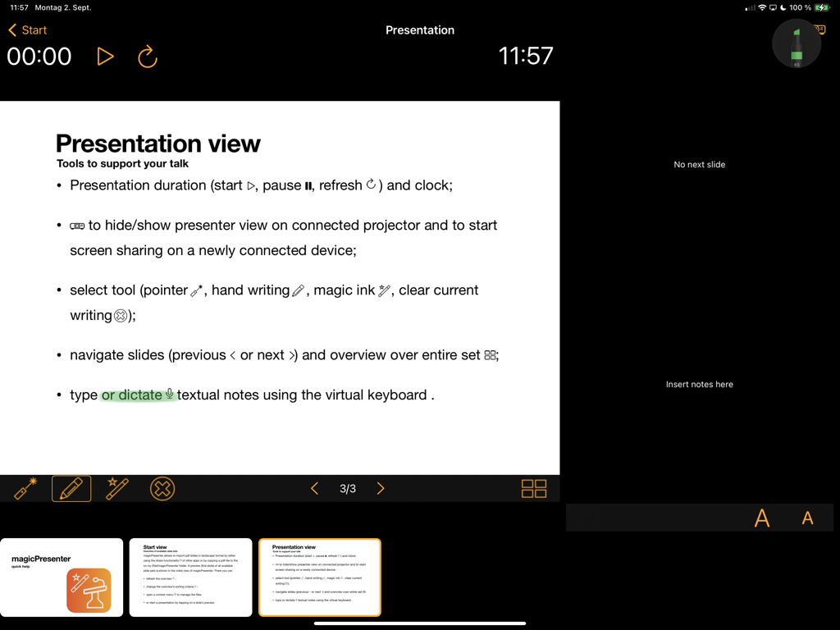Reset the timer with refresh control
This screenshot has height=630, width=840.
pos(147,56)
